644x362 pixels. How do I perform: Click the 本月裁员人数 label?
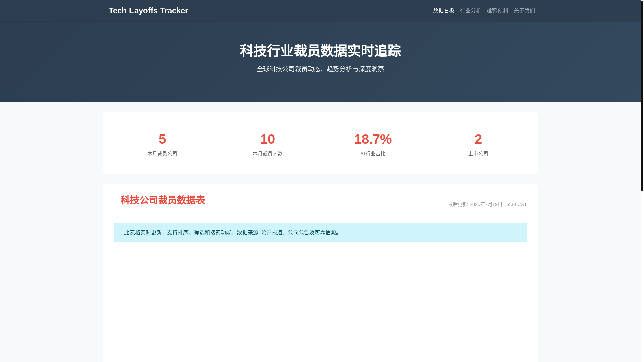(x=268, y=154)
